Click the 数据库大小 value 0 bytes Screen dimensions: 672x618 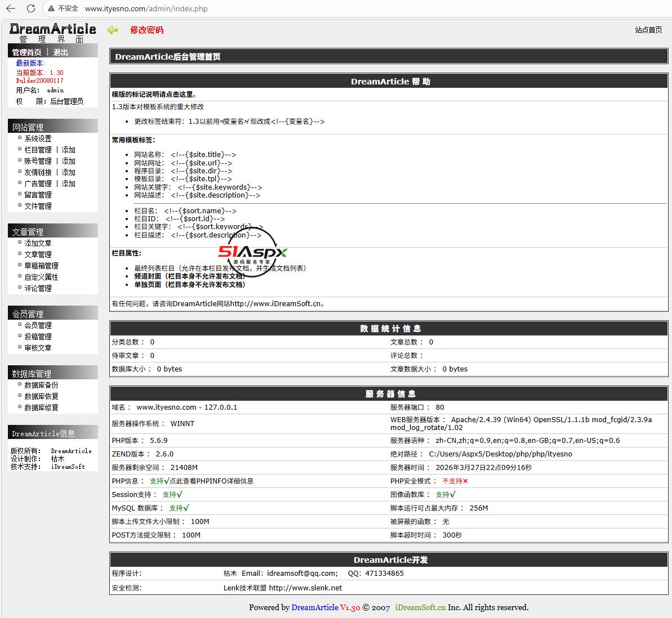[170, 369]
